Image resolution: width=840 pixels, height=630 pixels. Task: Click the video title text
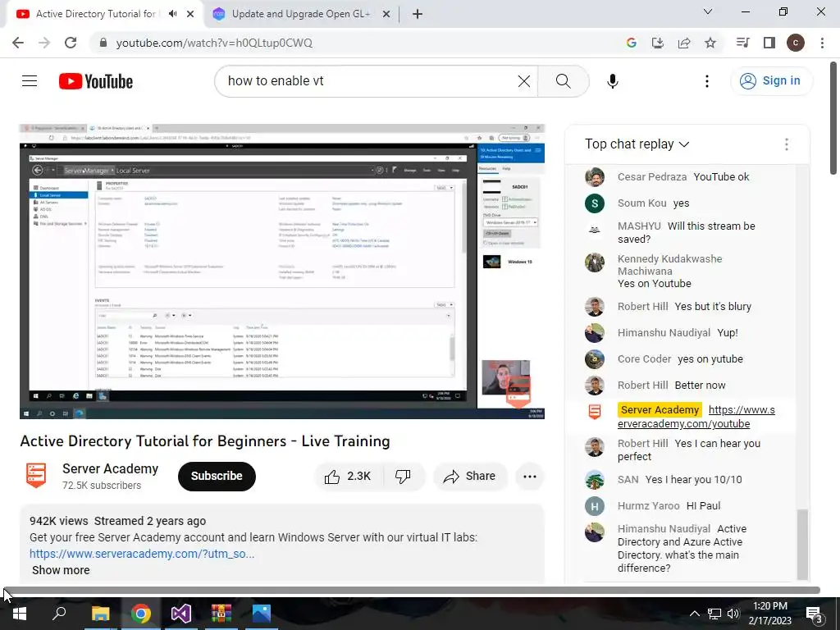(x=205, y=441)
